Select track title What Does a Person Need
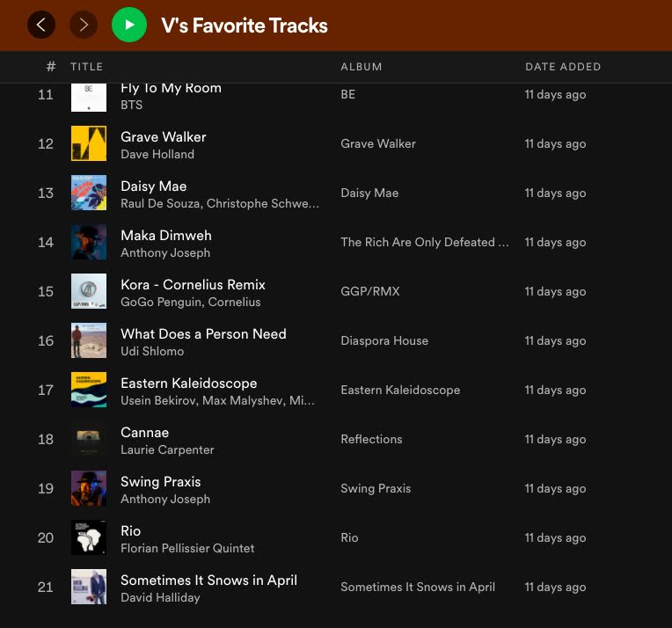This screenshot has height=628, width=672. click(x=203, y=334)
